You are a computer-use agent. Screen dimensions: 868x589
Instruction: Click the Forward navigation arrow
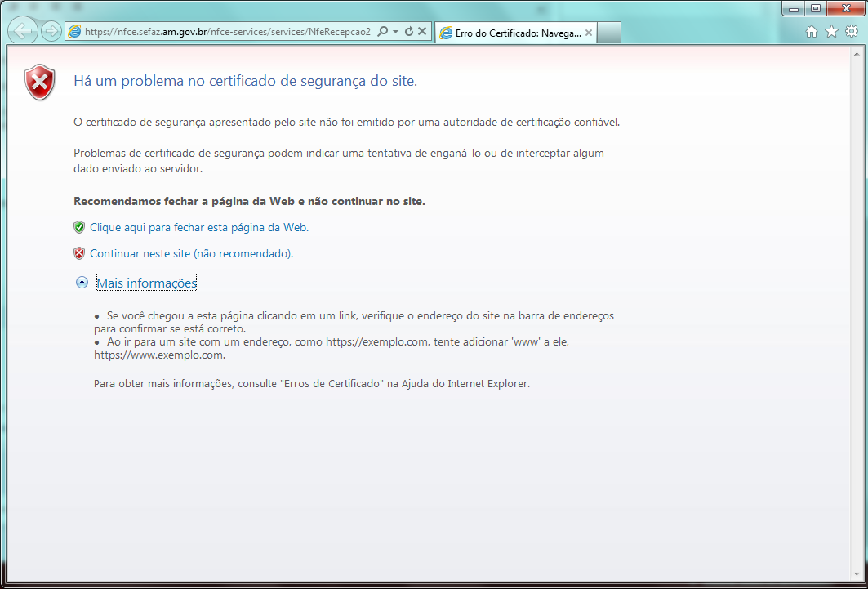coord(51,32)
